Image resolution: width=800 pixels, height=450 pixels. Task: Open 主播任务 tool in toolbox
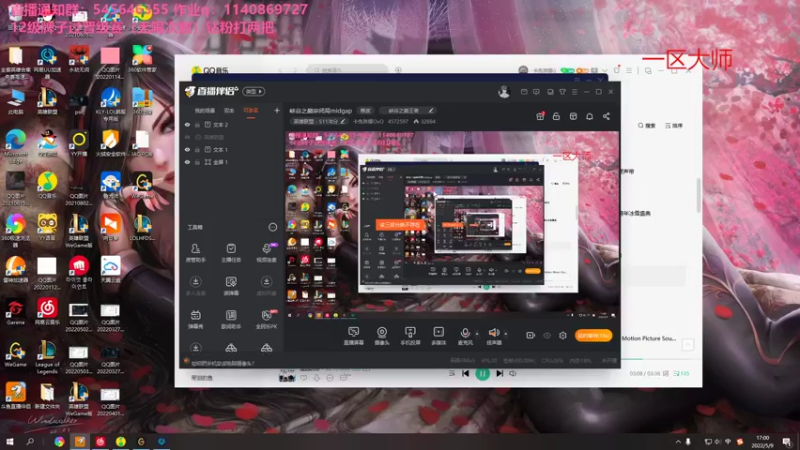(231, 253)
